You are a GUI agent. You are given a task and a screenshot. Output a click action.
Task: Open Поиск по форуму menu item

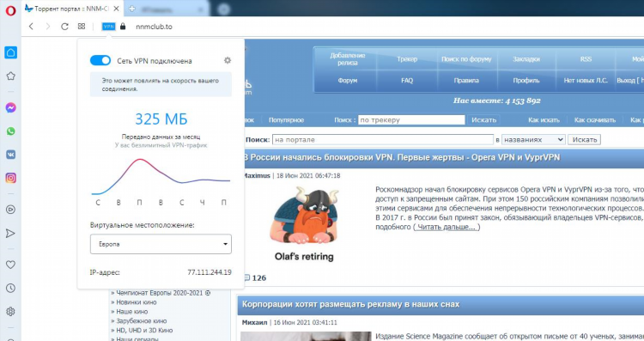[x=466, y=59]
